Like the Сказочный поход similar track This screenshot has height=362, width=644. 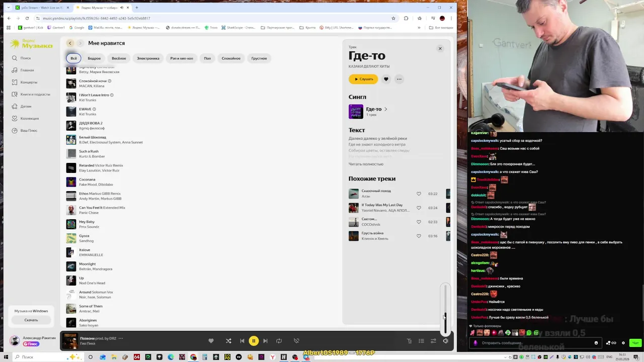(419, 194)
